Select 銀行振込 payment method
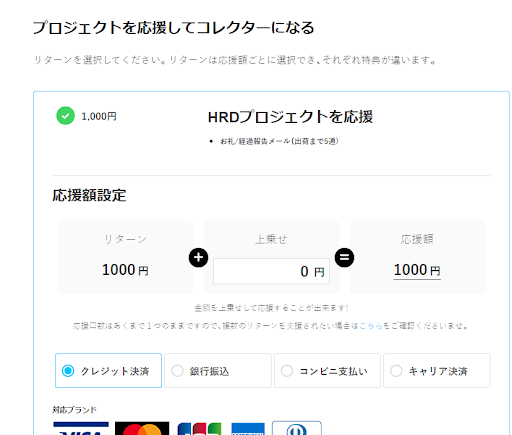The image size is (512, 435). [218, 371]
